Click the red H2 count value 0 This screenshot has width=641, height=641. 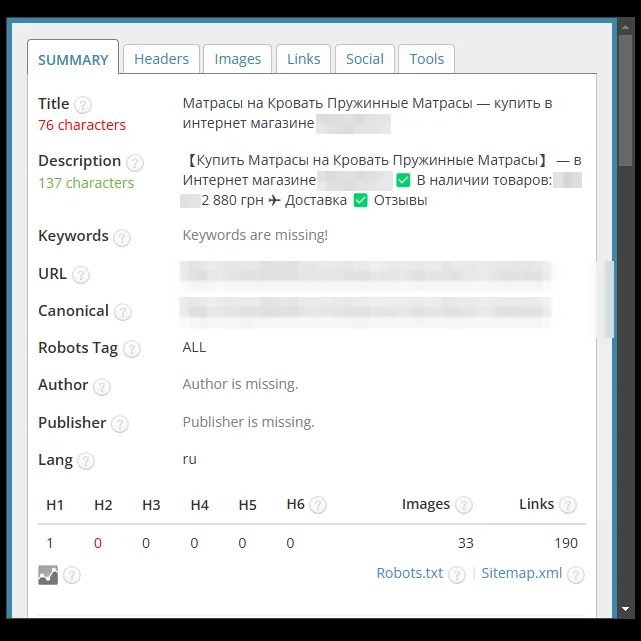98,543
